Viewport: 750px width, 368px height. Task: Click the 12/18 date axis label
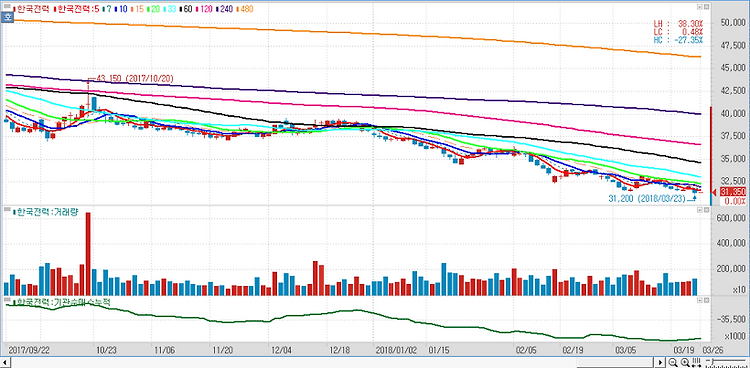339,349
